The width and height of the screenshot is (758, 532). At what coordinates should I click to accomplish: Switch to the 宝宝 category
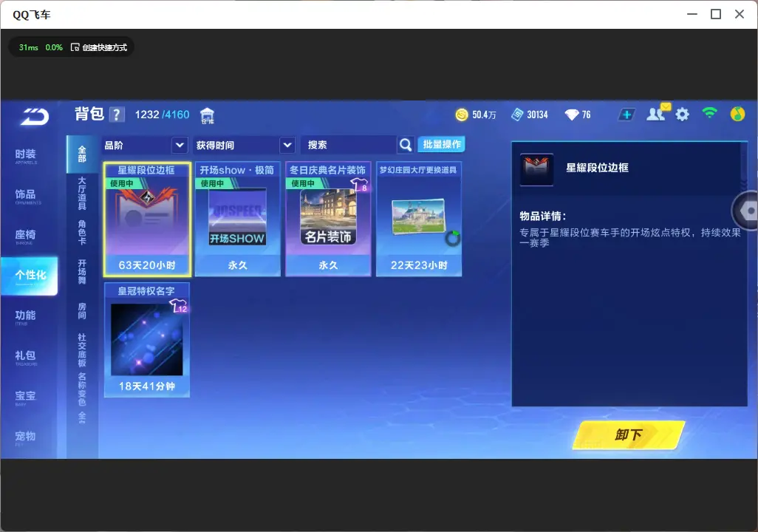(26, 397)
